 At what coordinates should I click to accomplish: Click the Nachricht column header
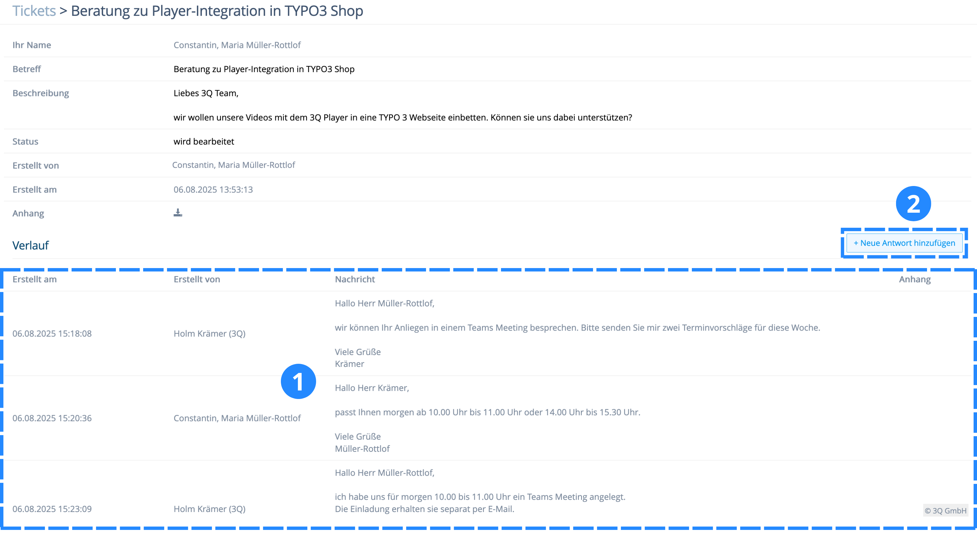(355, 279)
